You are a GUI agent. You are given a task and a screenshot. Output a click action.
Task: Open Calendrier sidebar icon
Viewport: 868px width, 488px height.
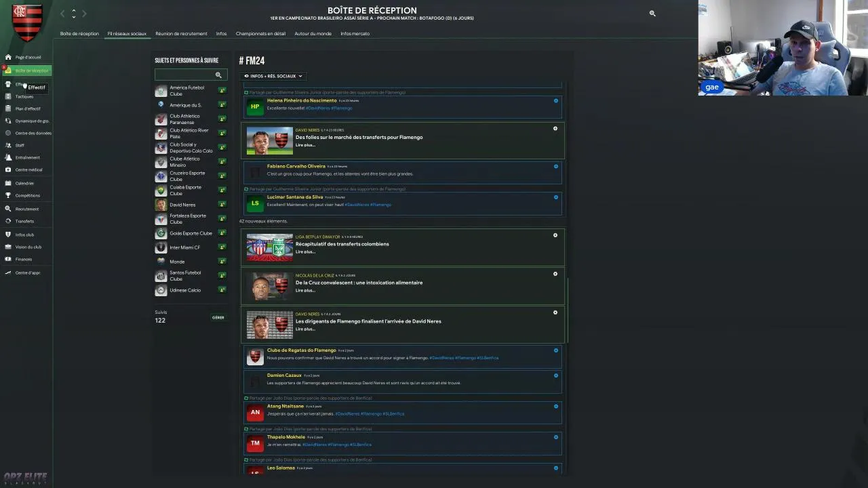[8, 183]
